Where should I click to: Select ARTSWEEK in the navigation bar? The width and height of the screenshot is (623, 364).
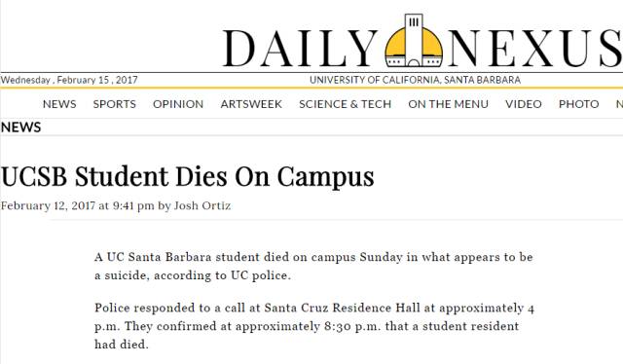click(x=251, y=104)
